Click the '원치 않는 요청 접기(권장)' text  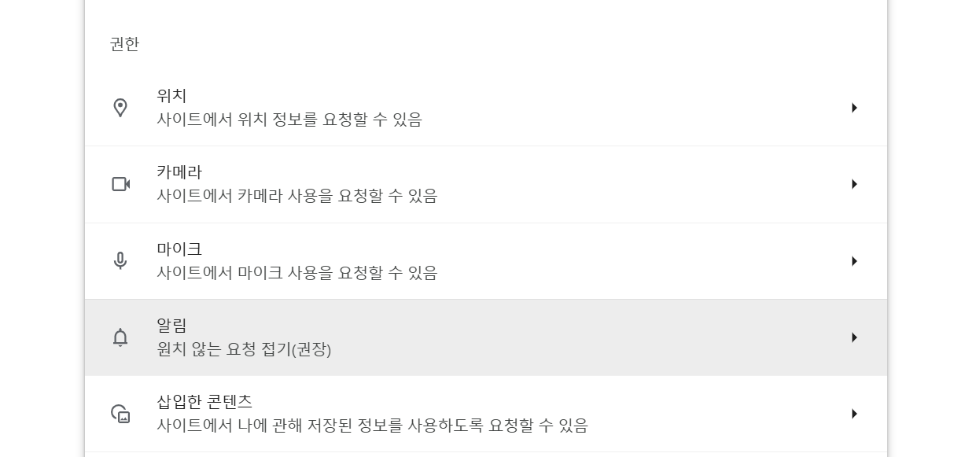(244, 349)
